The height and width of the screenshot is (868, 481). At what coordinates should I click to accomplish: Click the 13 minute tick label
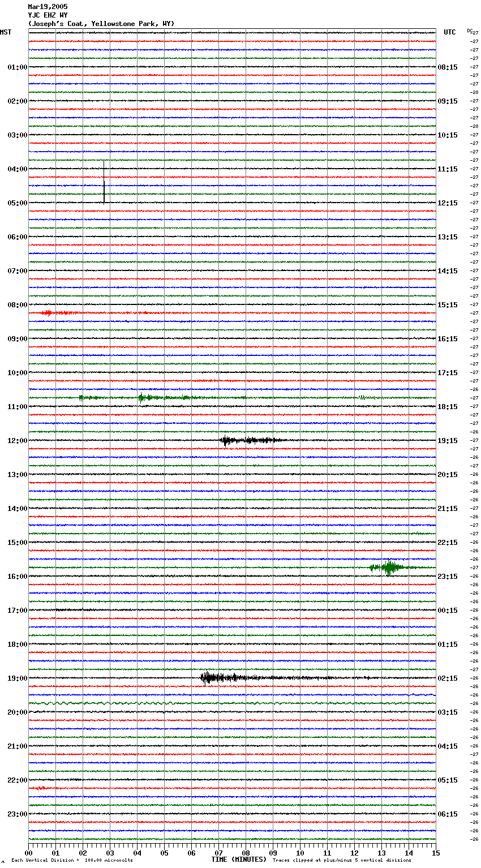coord(381,853)
